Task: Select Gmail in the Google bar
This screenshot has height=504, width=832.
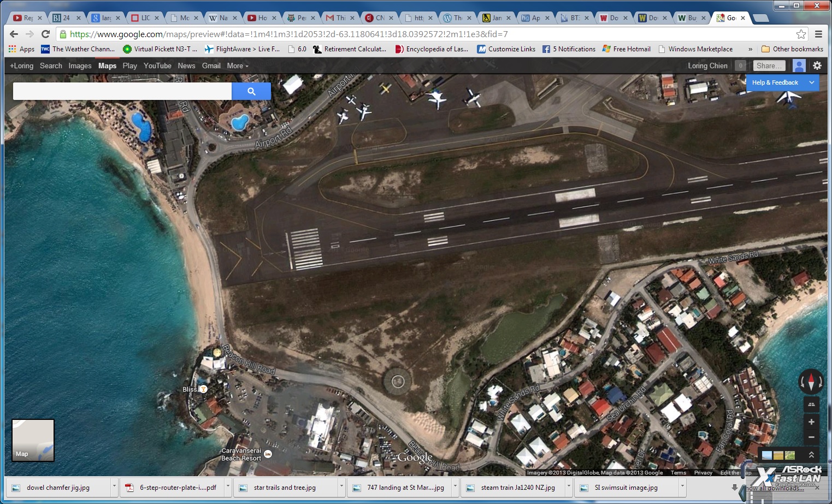Action: point(211,66)
